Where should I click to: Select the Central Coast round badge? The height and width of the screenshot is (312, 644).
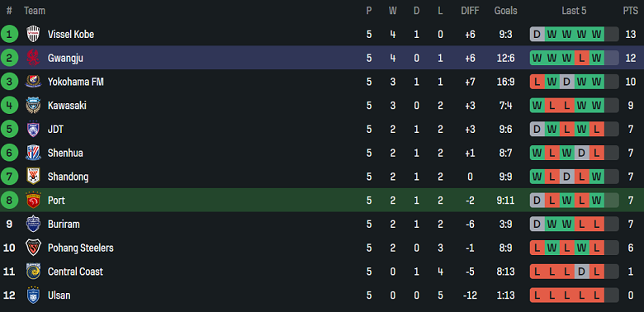tap(33, 272)
